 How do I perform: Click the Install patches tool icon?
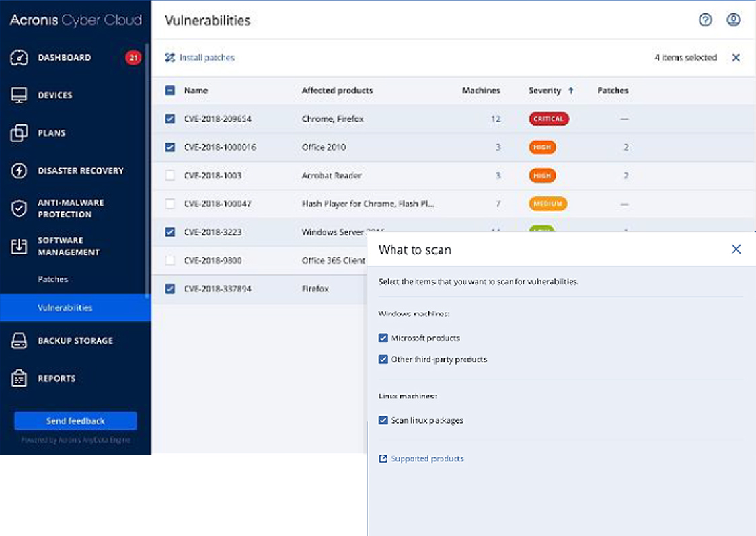tap(169, 58)
